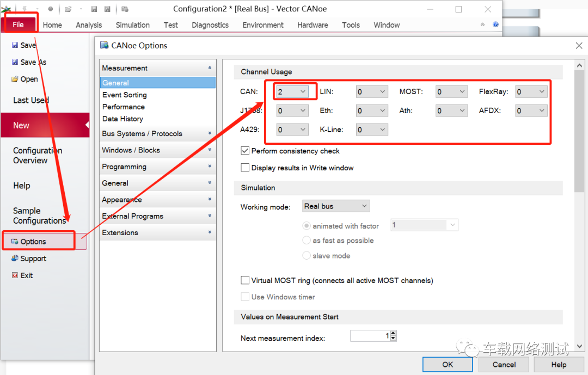Click the Save icon in the File menu

click(15, 45)
